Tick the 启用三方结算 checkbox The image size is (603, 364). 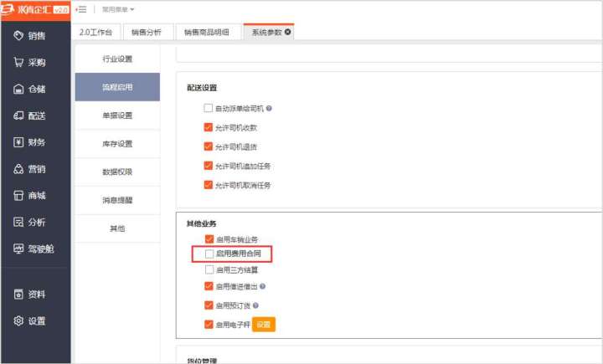coord(209,269)
